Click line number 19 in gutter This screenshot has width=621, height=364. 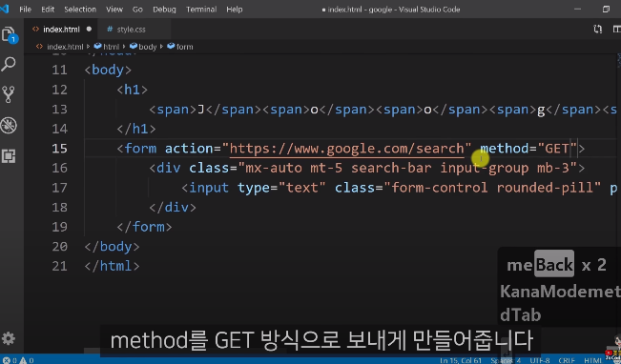pos(59,227)
